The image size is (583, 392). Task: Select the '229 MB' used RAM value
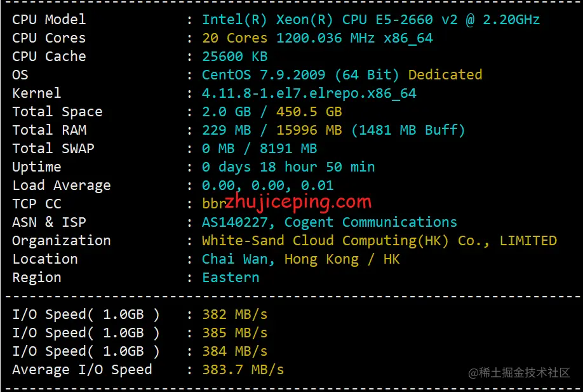point(227,130)
